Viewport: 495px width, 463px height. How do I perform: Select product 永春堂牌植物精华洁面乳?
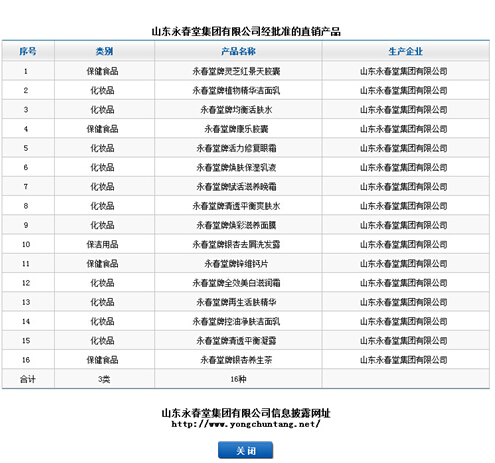point(236,90)
